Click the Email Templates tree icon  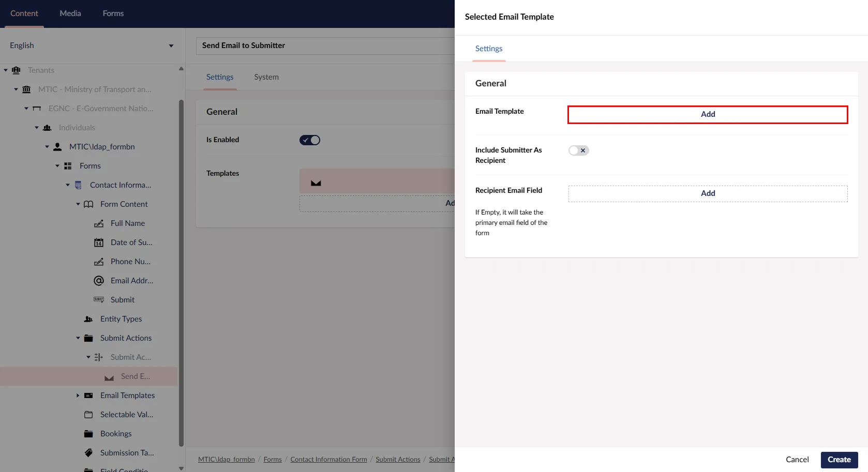point(88,395)
